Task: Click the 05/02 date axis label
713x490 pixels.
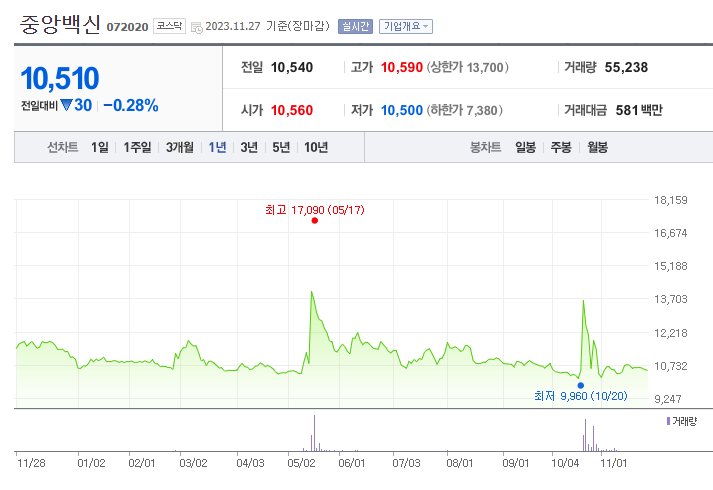Action: click(301, 463)
